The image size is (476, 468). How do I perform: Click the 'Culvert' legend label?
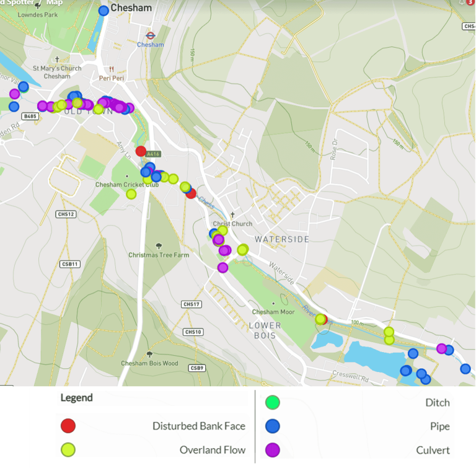point(433,450)
